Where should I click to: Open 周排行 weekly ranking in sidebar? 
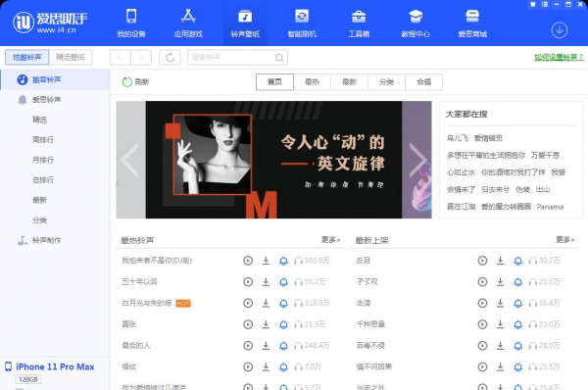coord(43,140)
